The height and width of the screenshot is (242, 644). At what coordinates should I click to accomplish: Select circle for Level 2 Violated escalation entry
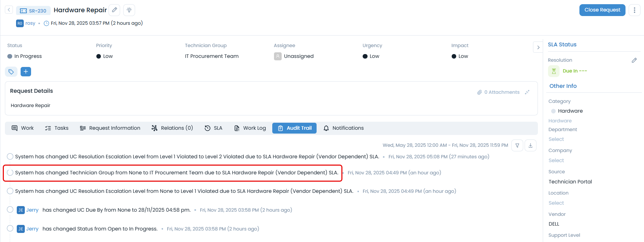[10, 157]
